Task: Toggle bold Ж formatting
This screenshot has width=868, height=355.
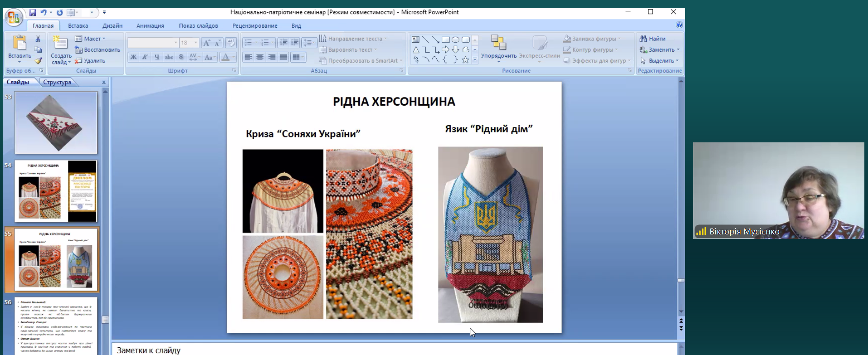Action: click(133, 57)
